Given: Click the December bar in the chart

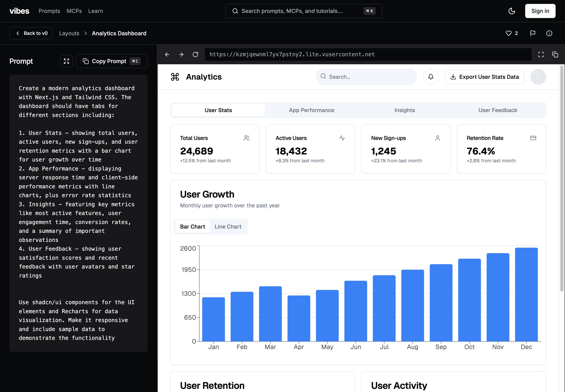Looking at the screenshot, I should [x=526, y=295].
